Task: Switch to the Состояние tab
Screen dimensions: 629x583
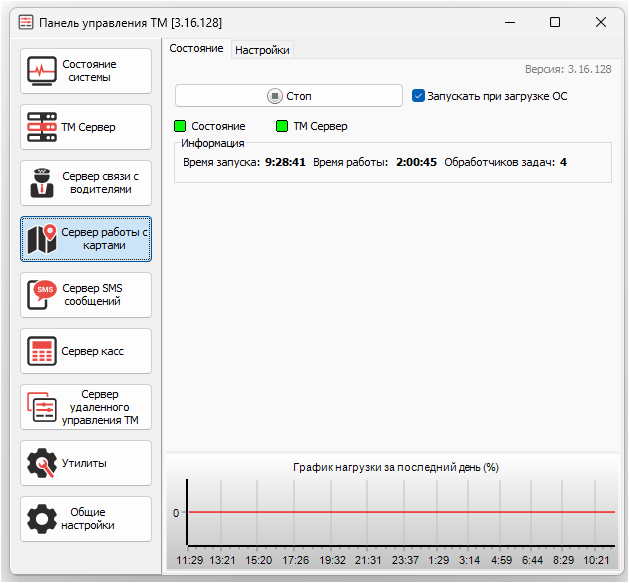Action: pyautogui.click(x=196, y=49)
